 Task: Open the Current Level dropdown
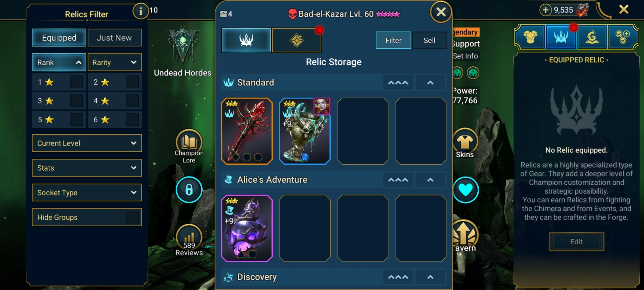point(87,143)
